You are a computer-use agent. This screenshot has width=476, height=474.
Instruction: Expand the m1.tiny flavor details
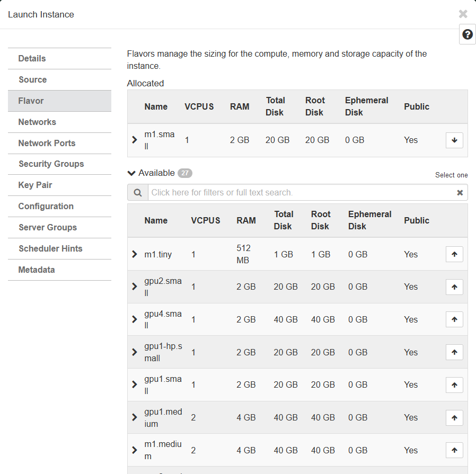[135, 254]
